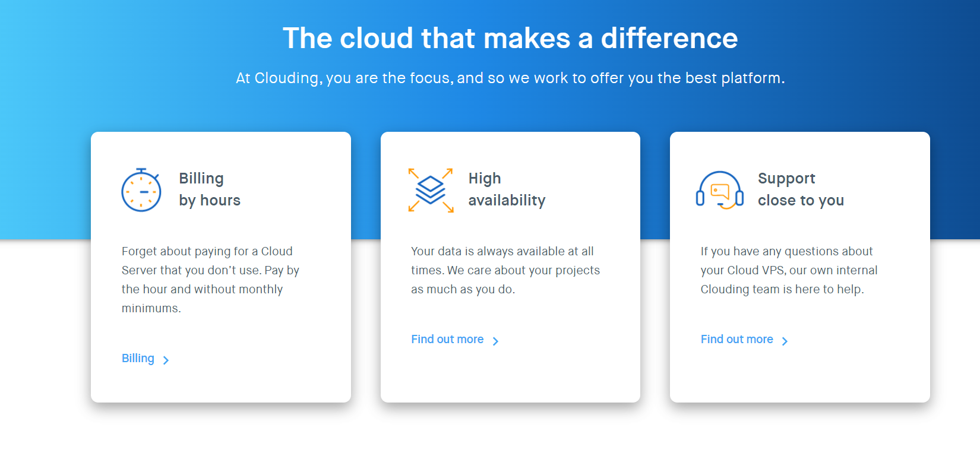Click the chevron arrow next to Billing
980x453 pixels.
166,360
